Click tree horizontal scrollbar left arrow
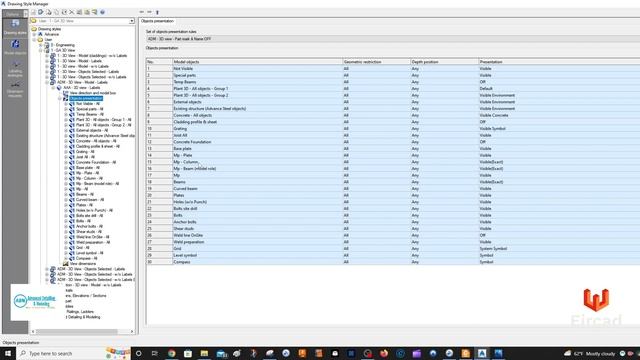Image resolution: width=640 pixels, height=360 pixels. click(33, 331)
